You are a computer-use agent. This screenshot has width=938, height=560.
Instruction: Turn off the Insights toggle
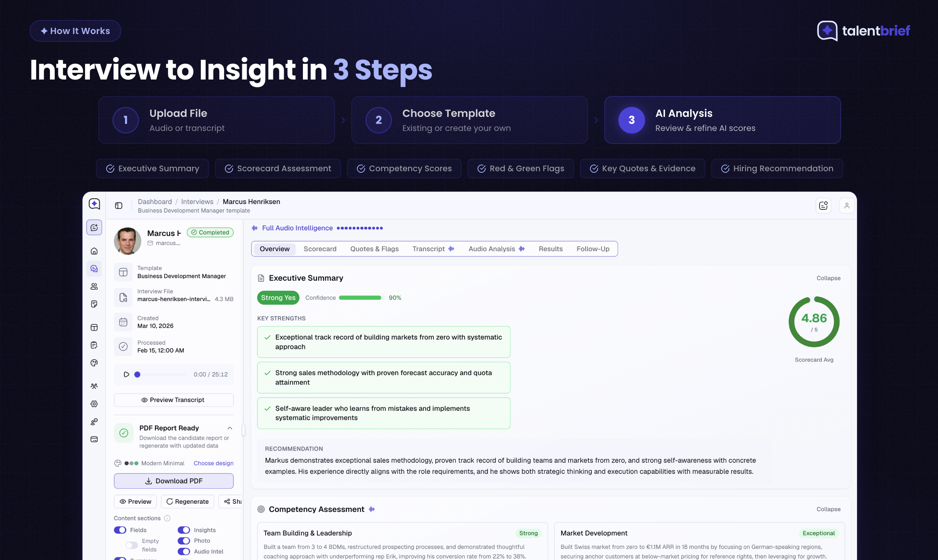pyautogui.click(x=184, y=530)
